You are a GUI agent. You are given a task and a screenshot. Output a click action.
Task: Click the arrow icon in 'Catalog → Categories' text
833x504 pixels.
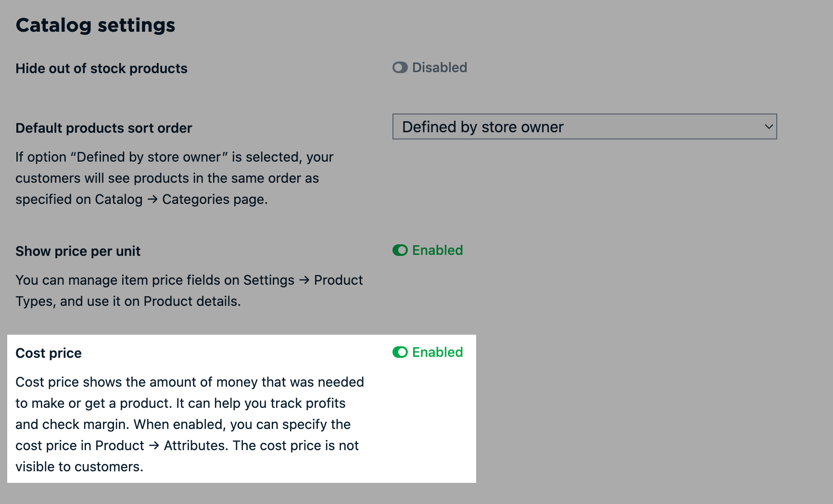[x=152, y=199]
